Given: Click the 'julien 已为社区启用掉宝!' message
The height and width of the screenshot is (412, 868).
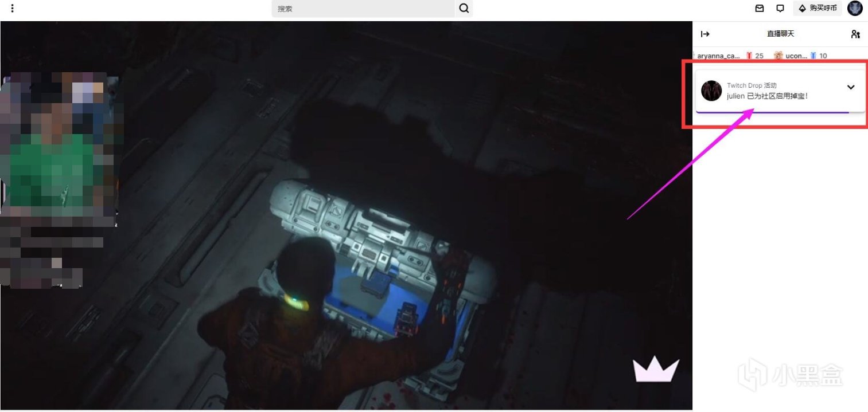Looking at the screenshot, I should tap(768, 96).
